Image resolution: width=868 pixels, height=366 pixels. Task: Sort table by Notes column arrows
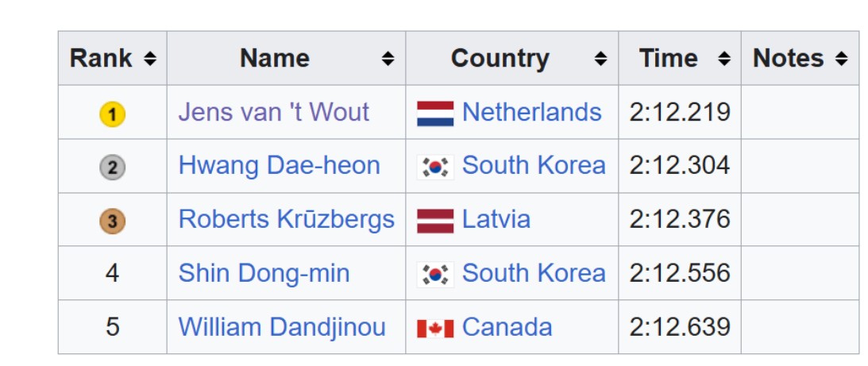[841, 59]
